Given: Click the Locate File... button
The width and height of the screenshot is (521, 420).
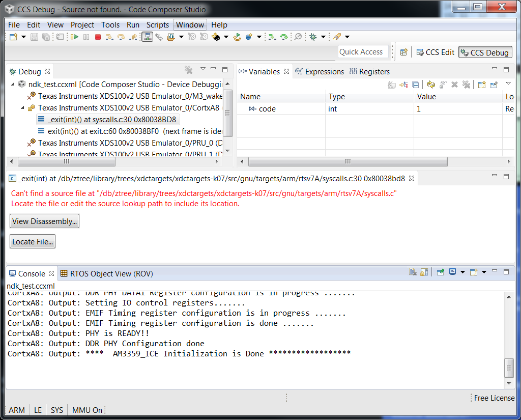Looking at the screenshot, I should click(33, 241).
